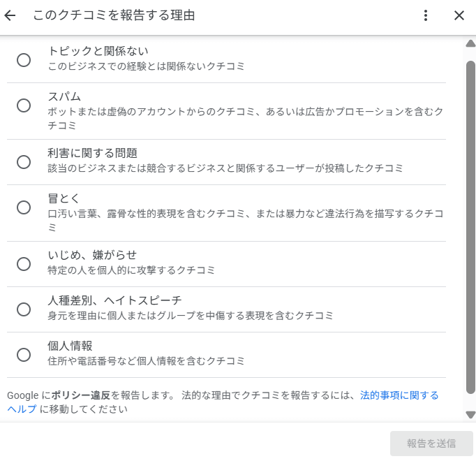This screenshot has height=461, width=476.
Task: Select the スパム radio button circle
Action: (x=24, y=105)
